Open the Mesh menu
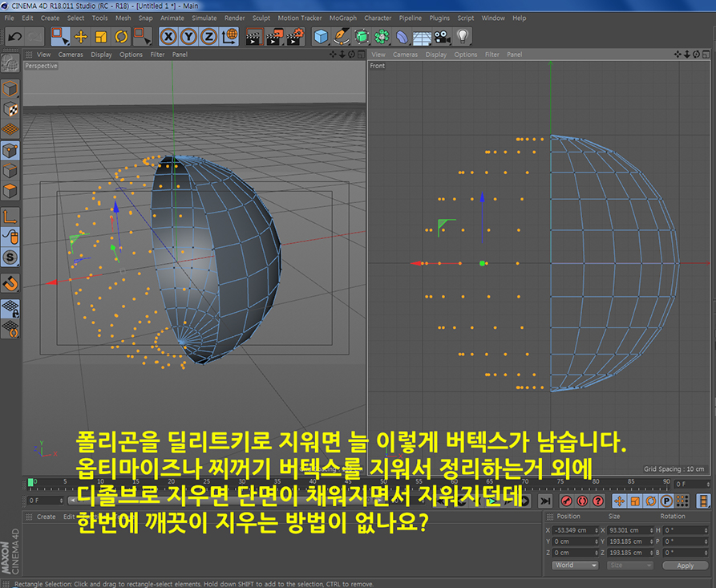Image resolution: width=716 pixels, height=588 pixels. pos(123,18)
